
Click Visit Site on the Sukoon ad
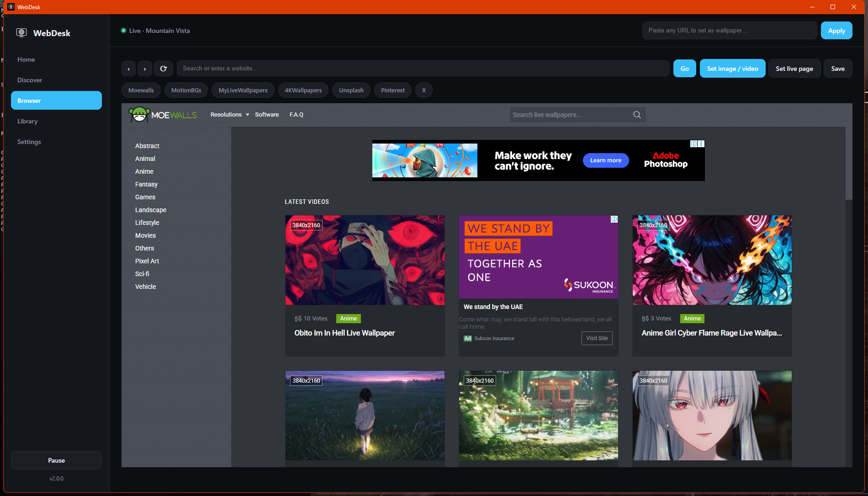[597, 338]
